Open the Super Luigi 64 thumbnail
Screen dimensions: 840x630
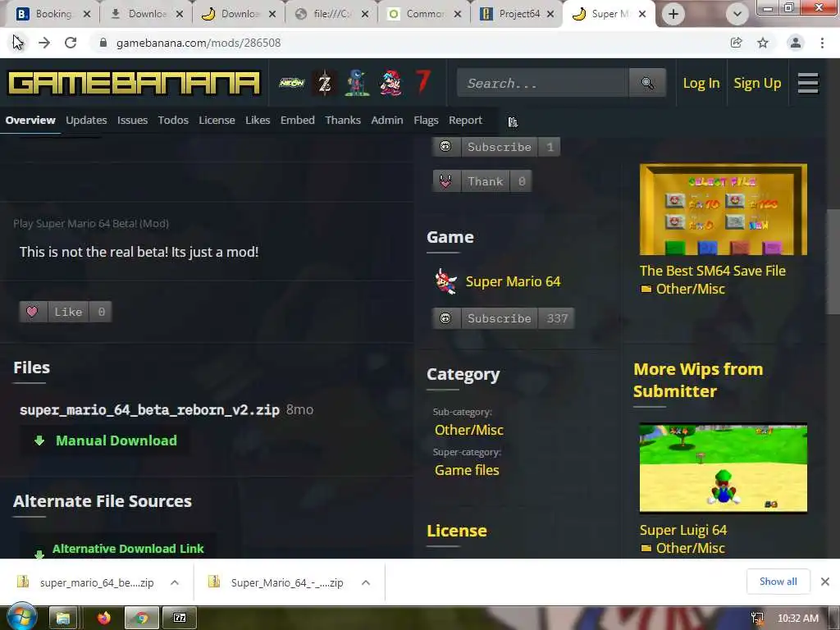724,468
